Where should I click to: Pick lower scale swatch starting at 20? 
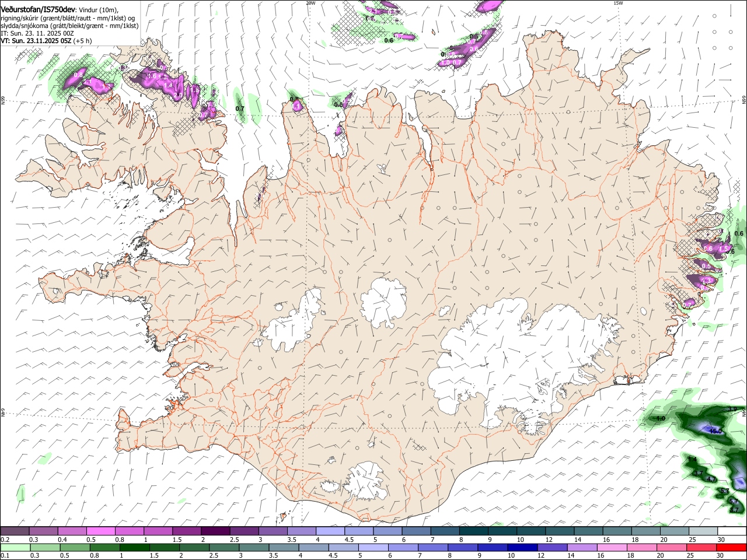(x=671, y=547)
